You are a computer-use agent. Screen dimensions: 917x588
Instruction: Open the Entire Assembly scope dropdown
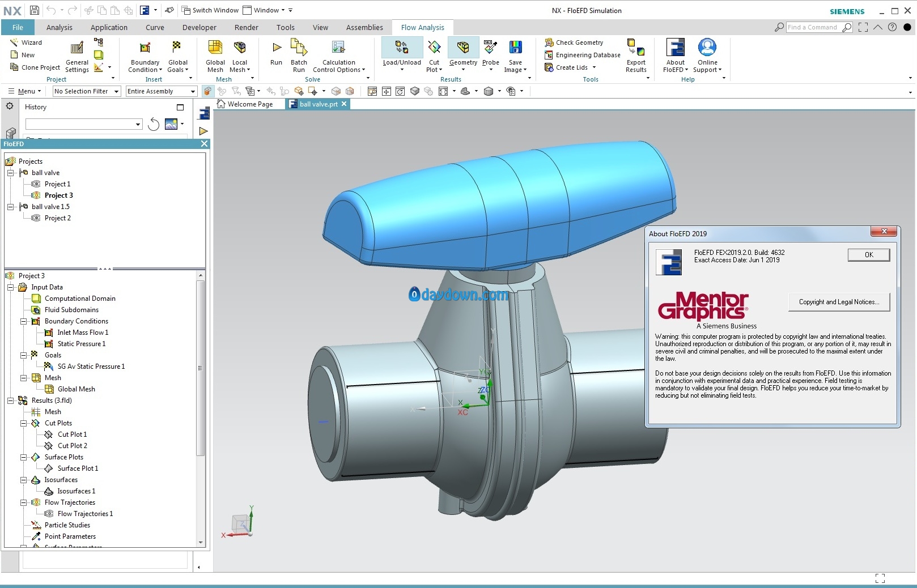click(x=161, y=91)
